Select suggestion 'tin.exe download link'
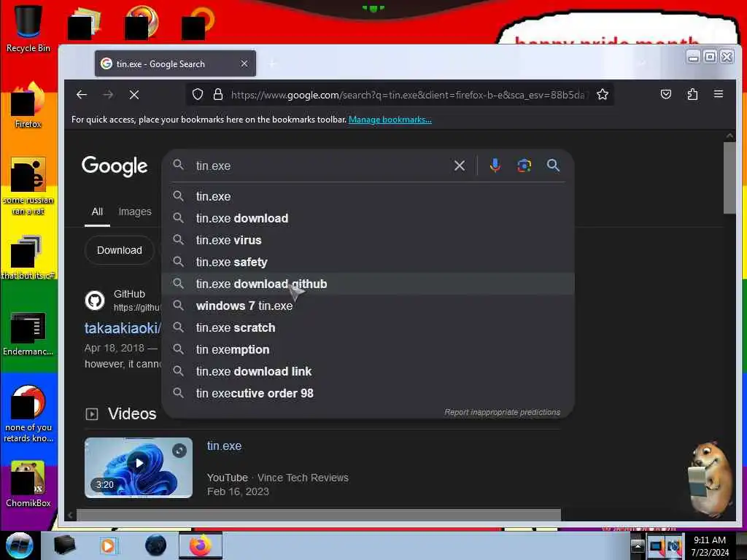Screen dimensions: 747x560 click(368, 371)
